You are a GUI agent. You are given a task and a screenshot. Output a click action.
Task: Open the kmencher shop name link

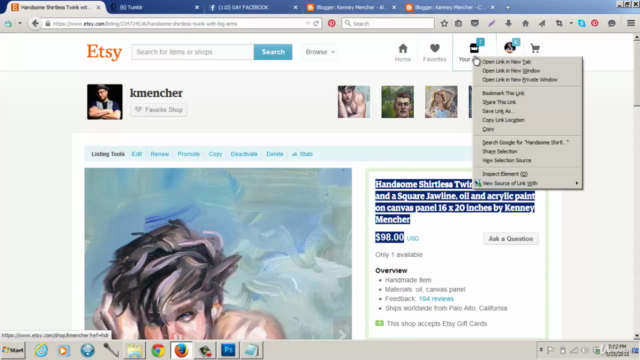156,93
